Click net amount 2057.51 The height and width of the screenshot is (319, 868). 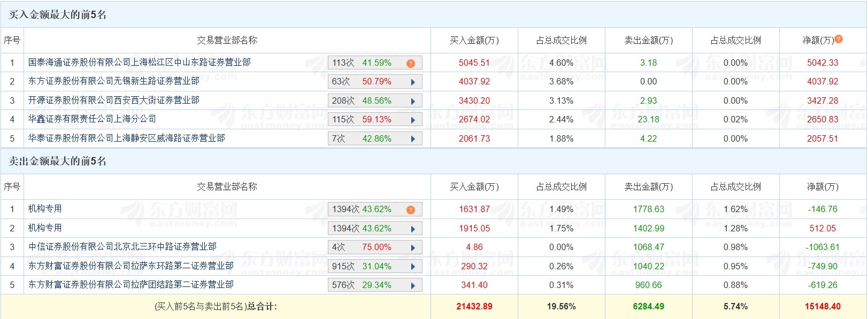(x=823, y=138)
